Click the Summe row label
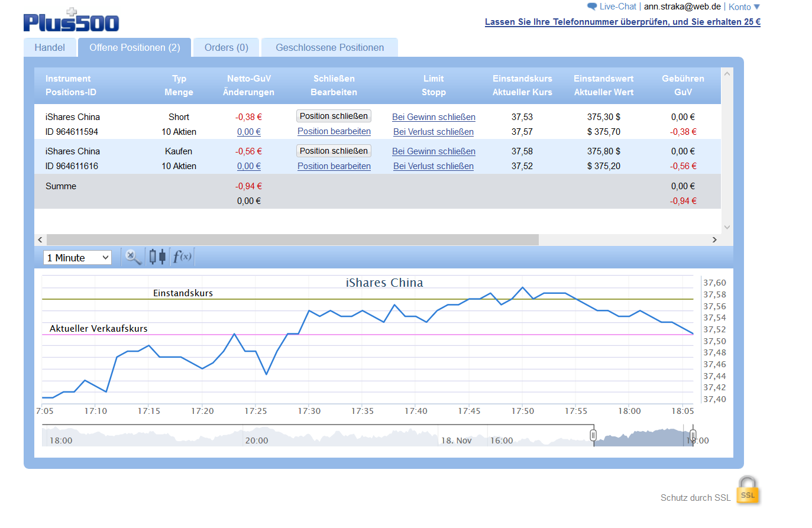Image resolution: width=812 pixels, height=528 pixels. (61, 186)
